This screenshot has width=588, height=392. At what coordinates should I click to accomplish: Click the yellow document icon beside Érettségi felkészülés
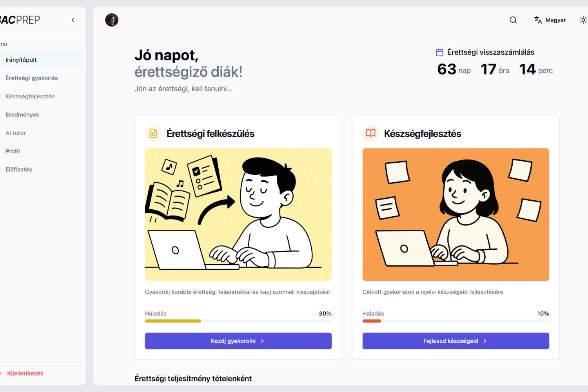(x=153, y=133)
